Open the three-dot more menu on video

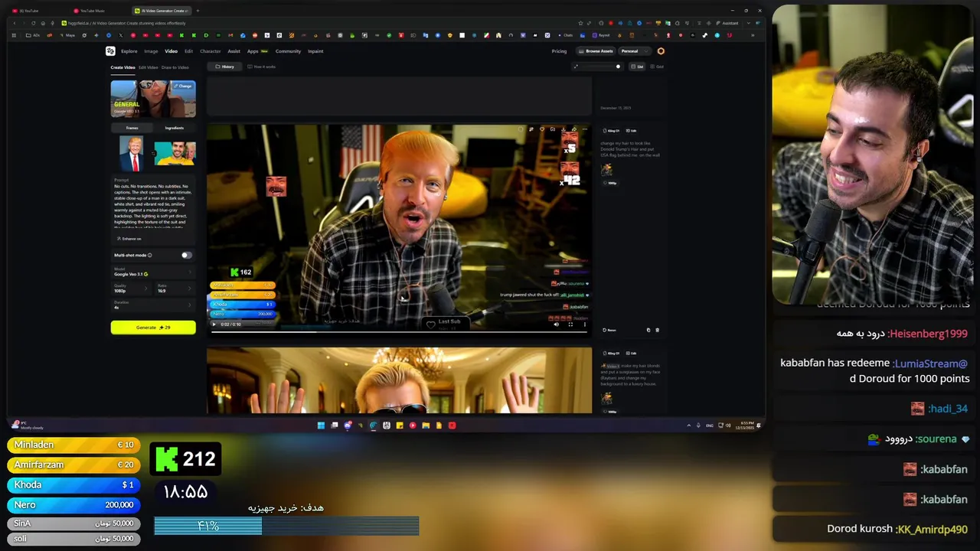[x=585, y=129]
